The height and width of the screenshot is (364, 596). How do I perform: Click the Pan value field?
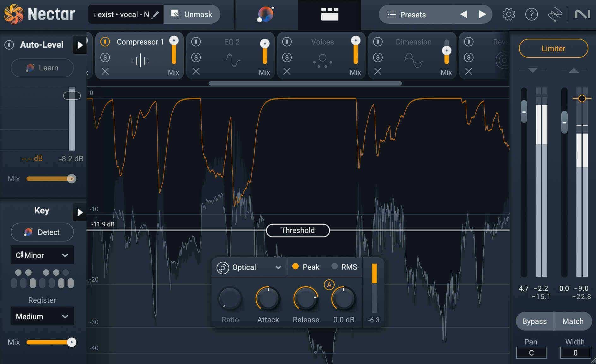click(531, 353)
